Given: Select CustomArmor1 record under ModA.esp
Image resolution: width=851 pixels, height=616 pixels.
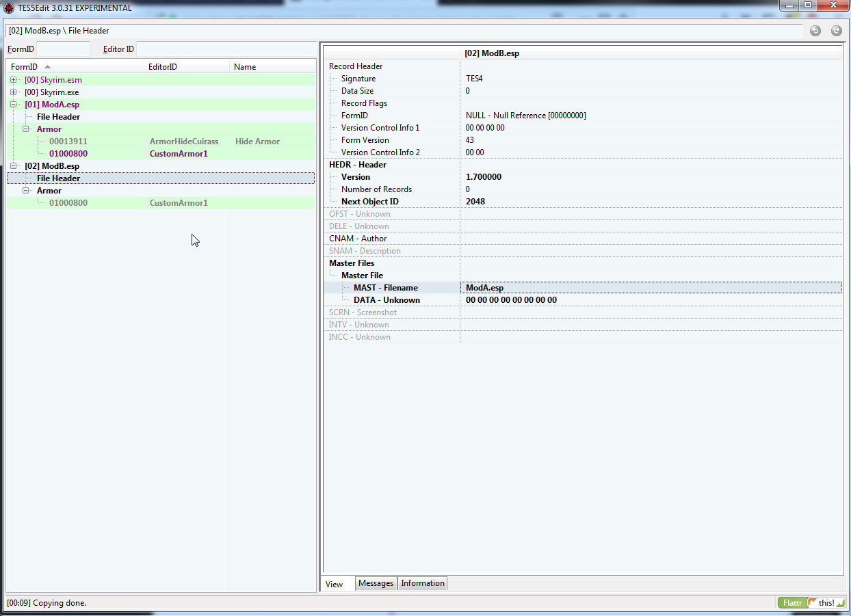Looking at the screenshot, I should [161, 154].
